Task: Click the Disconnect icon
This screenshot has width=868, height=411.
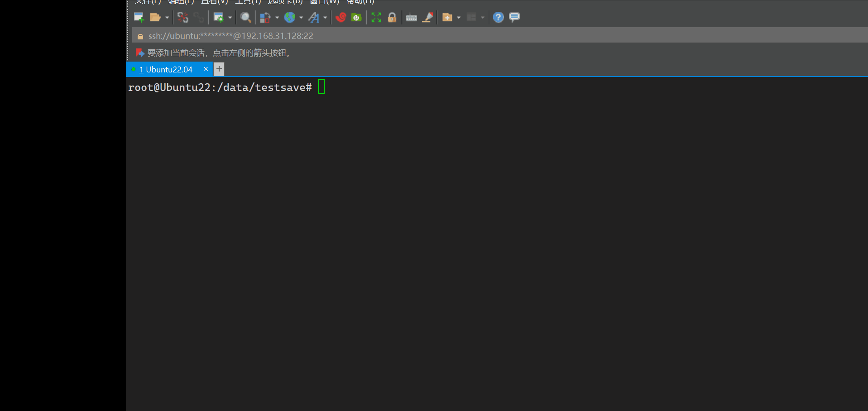Action: (x=183, y=18)
